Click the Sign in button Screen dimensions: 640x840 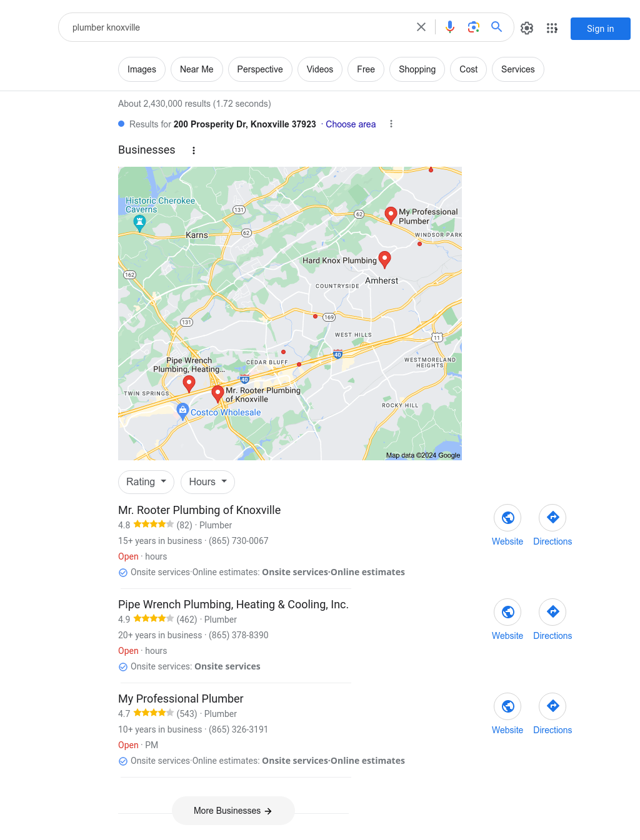click(x=601, y=29)
